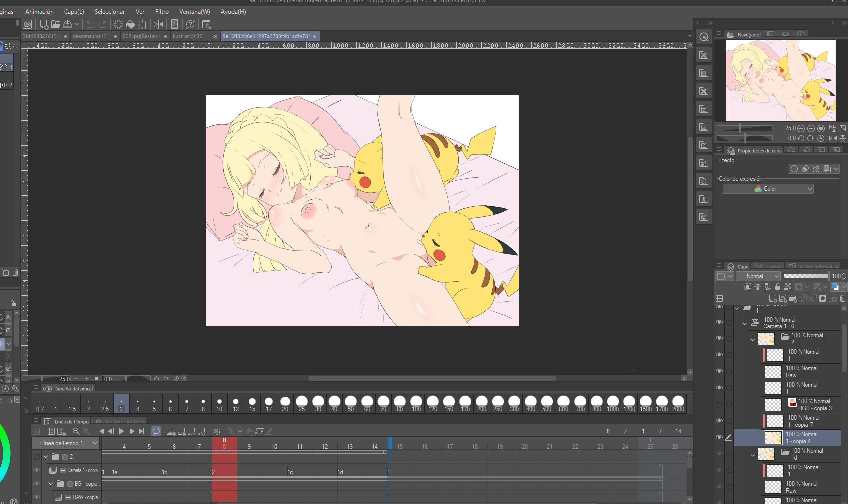This screenshot has height=504, width=848.
Task: Adjust the navigator rotation slider
Action: click(744, 138)
